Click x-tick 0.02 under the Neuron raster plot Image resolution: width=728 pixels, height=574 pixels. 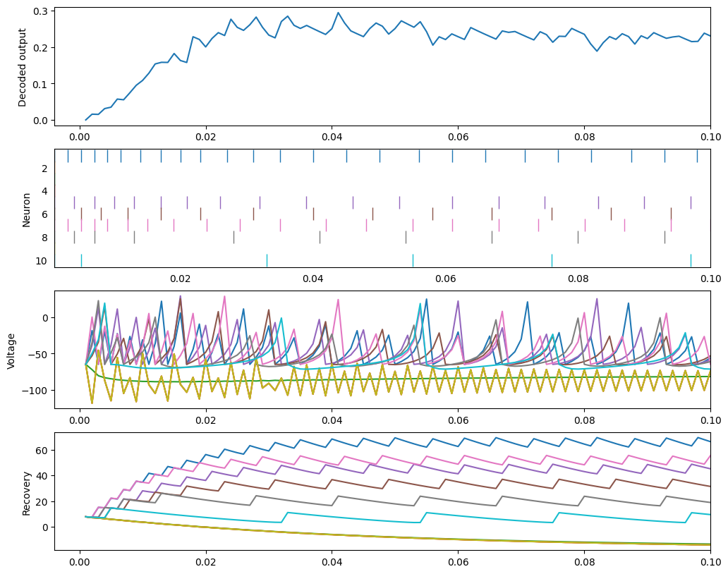pos(181,279)
